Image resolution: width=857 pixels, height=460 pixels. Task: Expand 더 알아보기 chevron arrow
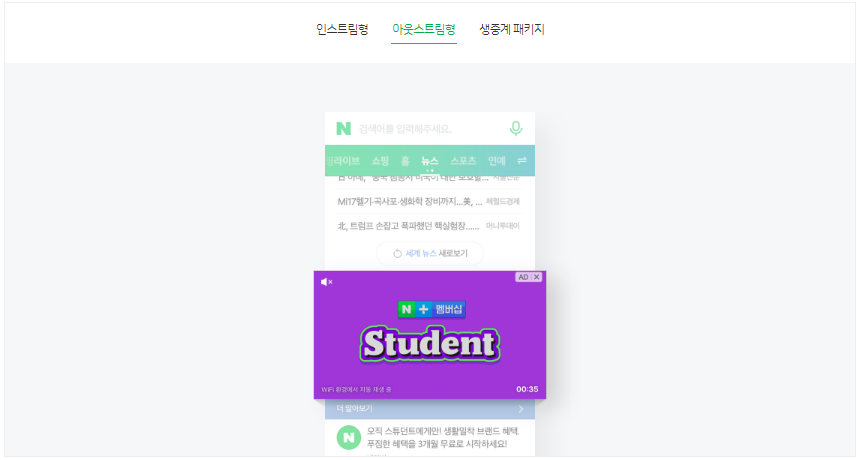(521, 409)
